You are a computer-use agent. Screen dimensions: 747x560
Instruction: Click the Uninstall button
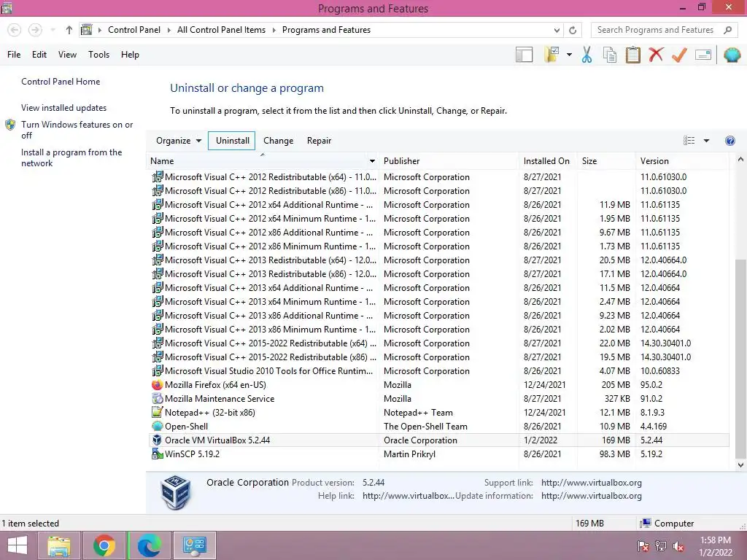click(x=232, y=141)
